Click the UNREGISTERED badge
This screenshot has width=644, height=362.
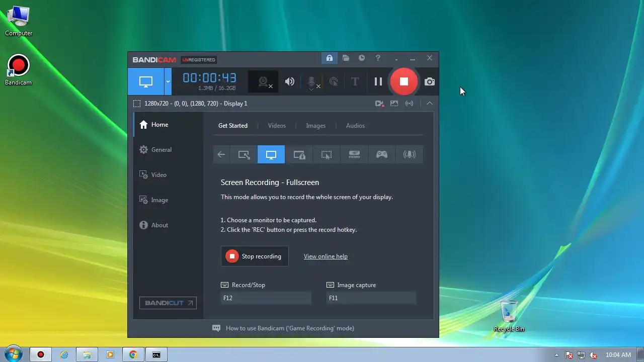pyautogui.click(x=199, y=60)
